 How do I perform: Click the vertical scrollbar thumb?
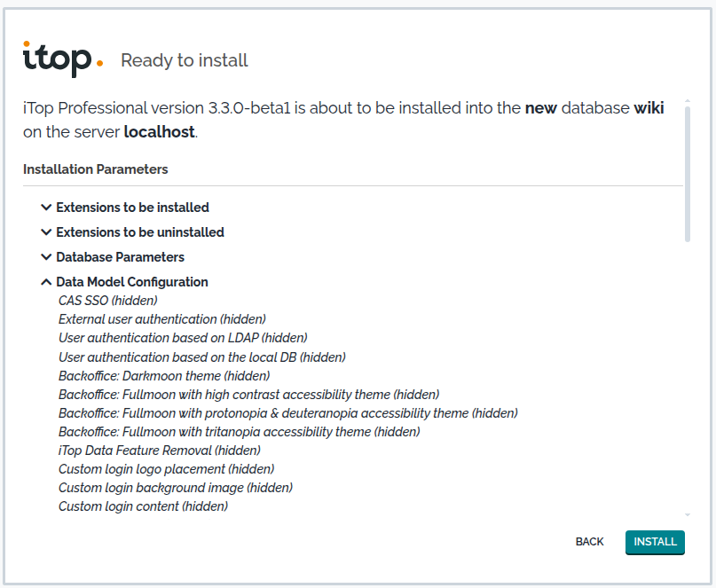point(688,174)
